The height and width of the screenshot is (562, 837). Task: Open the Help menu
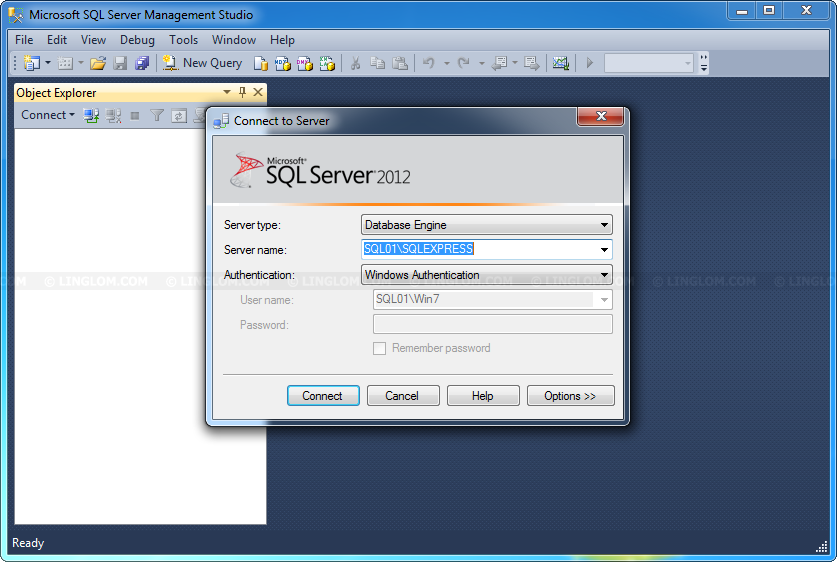pos(282,40)
